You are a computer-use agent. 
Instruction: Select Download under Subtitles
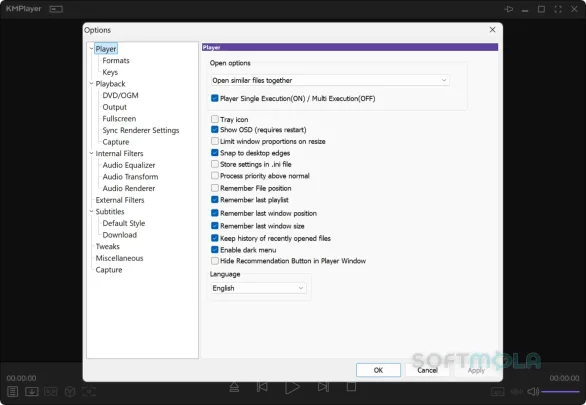click(x=120, y=235)
